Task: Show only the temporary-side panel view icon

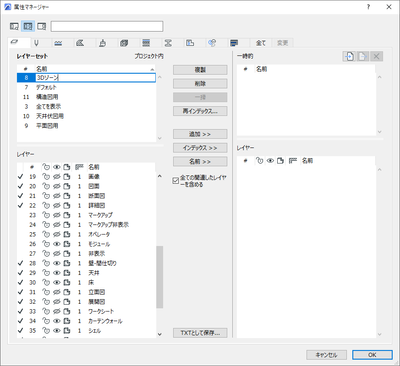Action: pos(41,26)
